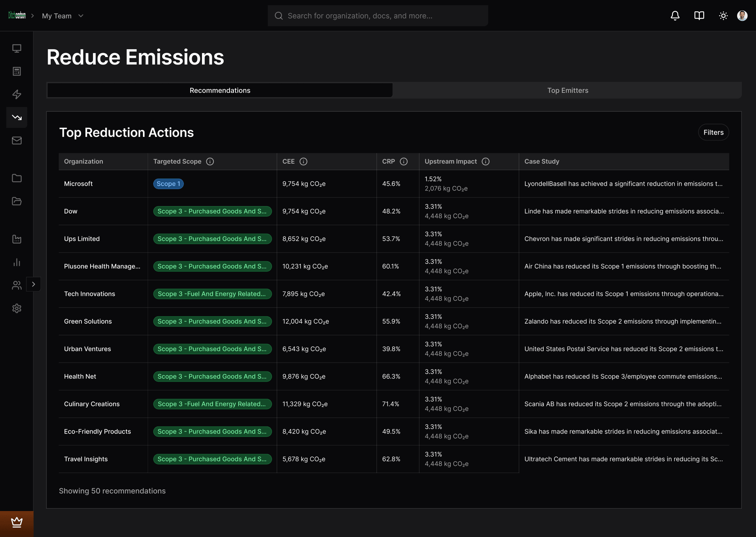Click the search magnifier icon
Screen dimensions: 756x537
click(x=278, y=16)
